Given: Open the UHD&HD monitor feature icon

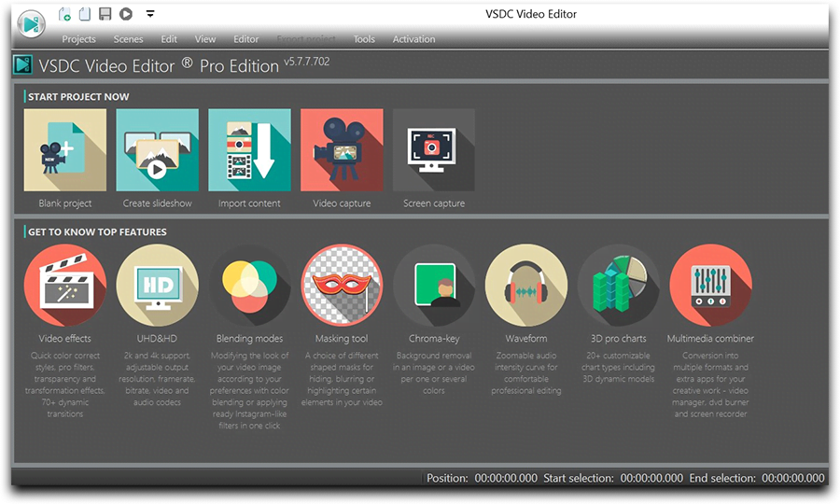Looking at the screenshot, I should pos(158,285).
